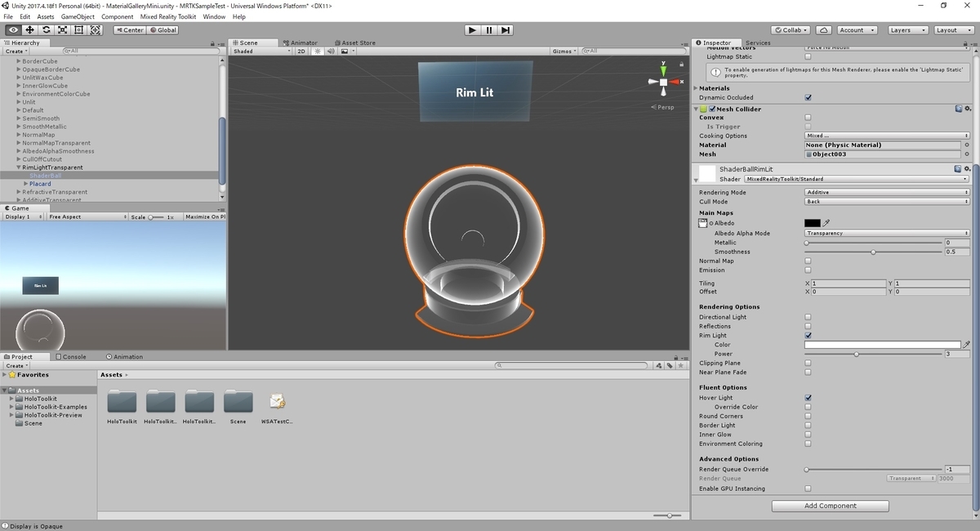
Task: Open Mesh Collider help book icon
Action: 959,109
